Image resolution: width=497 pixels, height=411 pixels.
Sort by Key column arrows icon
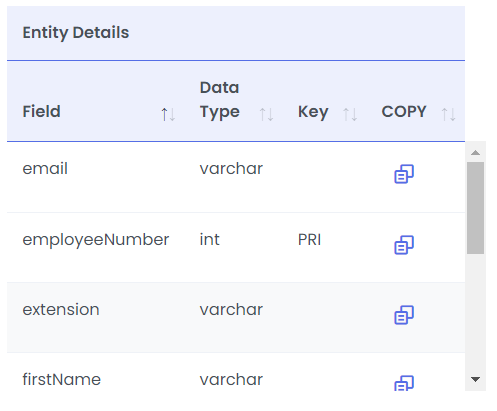click(350, 114)
